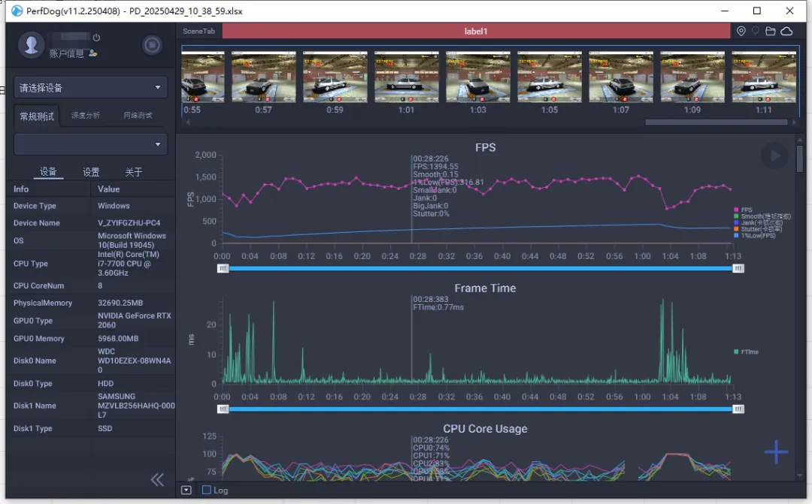
Task: Click FPS chart range slider left handle
Action: (x=223, y=269)
